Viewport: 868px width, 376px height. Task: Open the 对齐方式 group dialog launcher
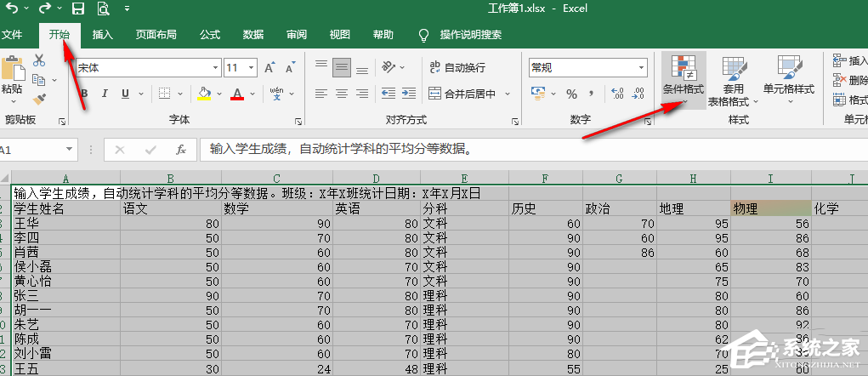pos(515,122)
